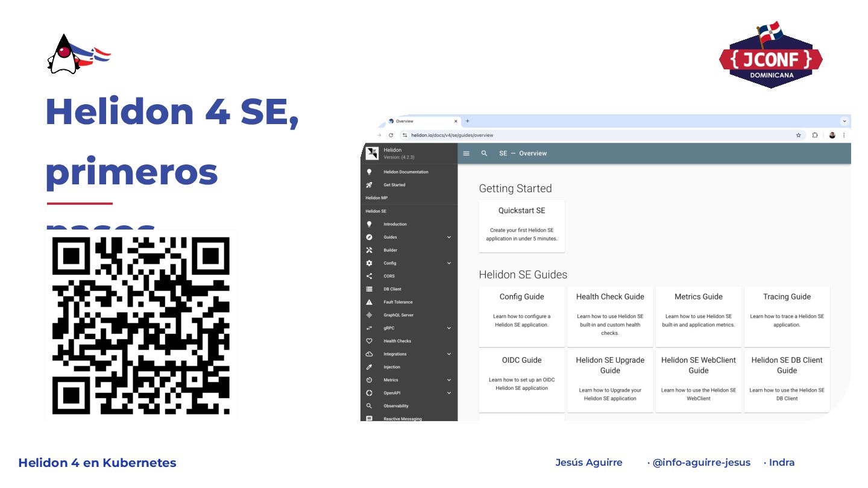Click the arrows icon beside gRPC
This screenshot has width=868, height=488.
(370, 328)
